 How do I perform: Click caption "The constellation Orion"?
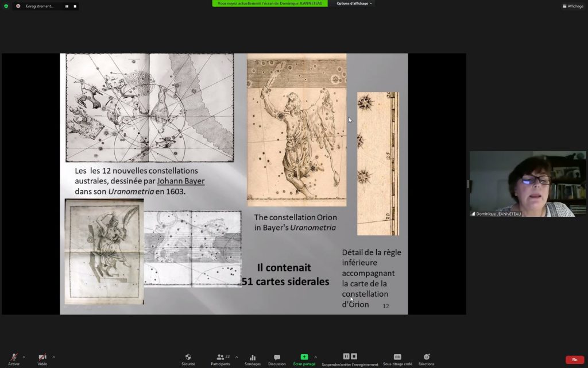(x=296, y=217)
